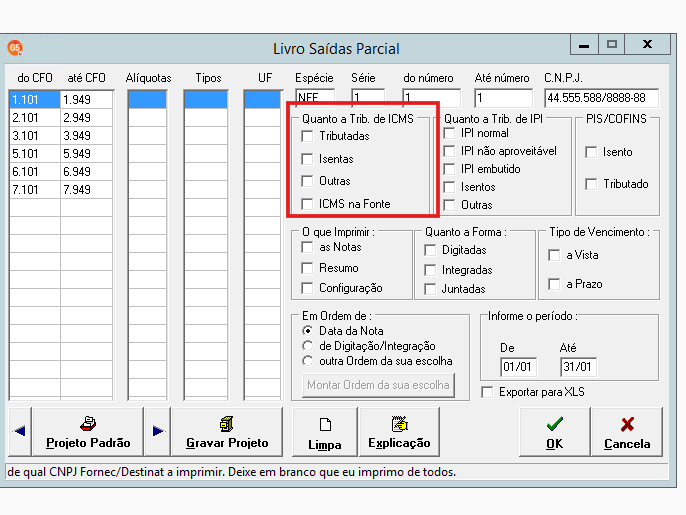The height and width of the screenshot is (515, 686).
Task: Click the Projeto Padrão printer button
Action: [88, 432]
